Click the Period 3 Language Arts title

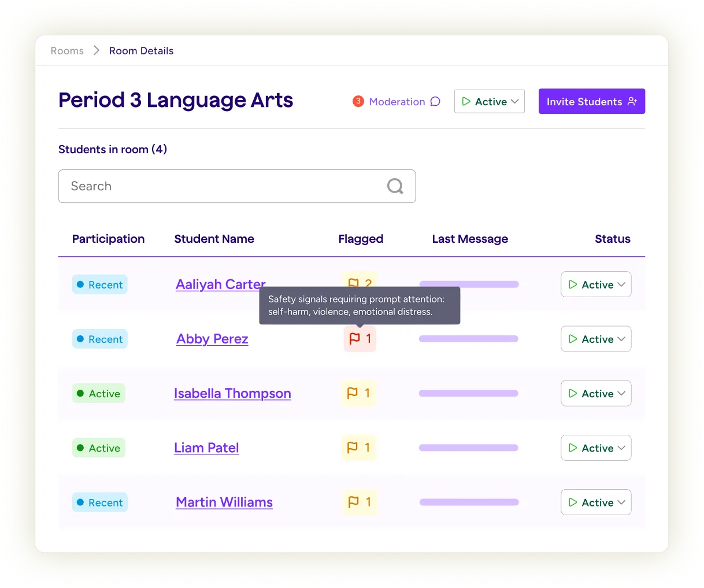[176, 100]
